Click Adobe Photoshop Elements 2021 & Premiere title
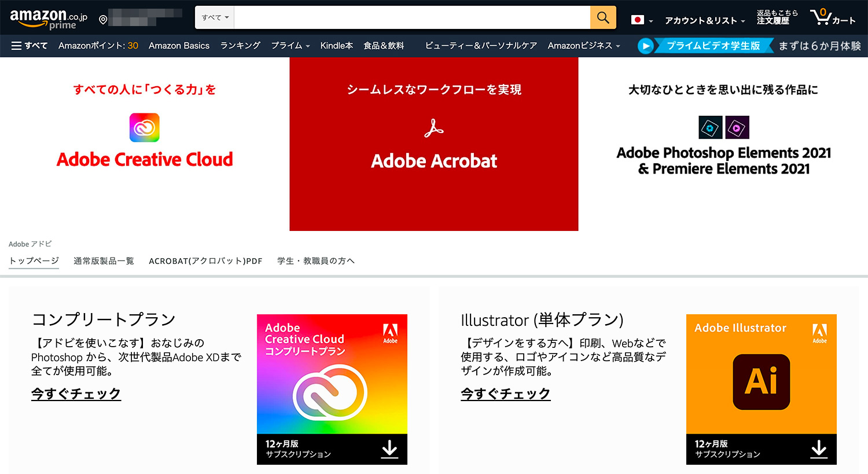This screenshot has height=474, width=868. pyautogui.click(x=723, y=160)
